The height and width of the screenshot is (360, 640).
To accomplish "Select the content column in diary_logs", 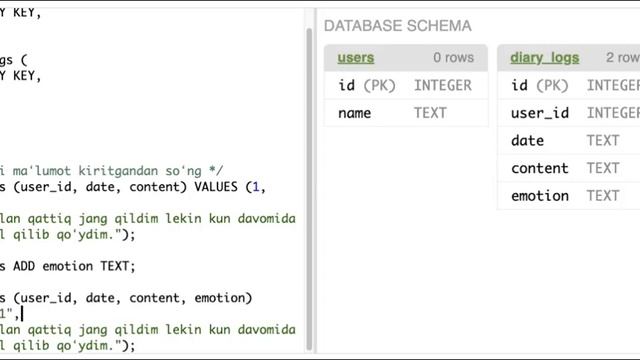I will coord(569,168).
